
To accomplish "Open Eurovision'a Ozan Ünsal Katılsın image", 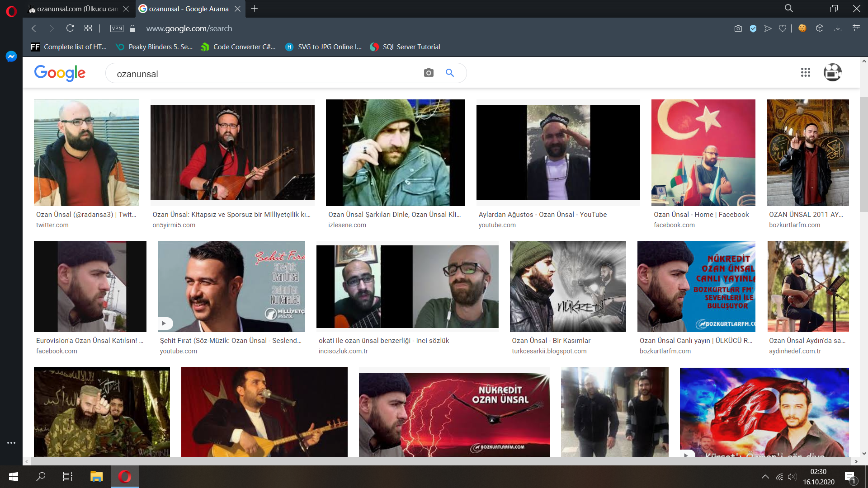I will (x=90, y=286).
